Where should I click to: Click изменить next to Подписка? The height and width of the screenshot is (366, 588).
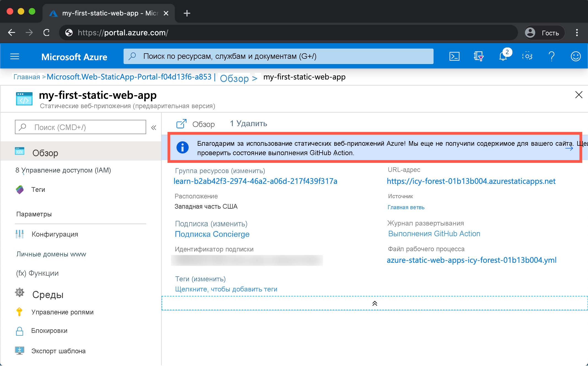tap(229, 224)
